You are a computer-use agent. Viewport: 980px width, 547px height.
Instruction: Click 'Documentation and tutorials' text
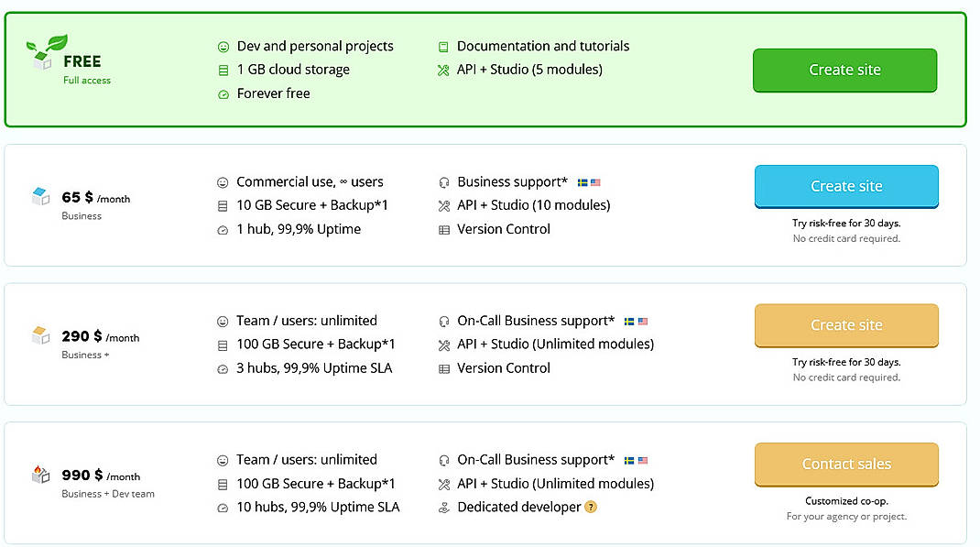[x=543, y=46]
